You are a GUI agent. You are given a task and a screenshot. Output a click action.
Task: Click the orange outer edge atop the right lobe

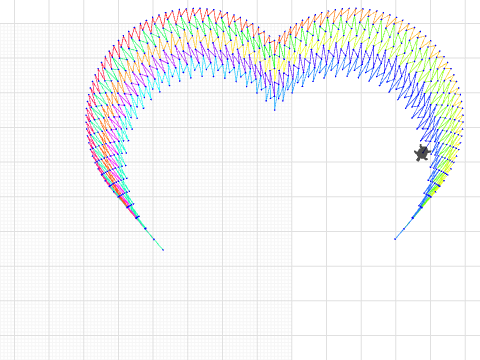point(353,13)
